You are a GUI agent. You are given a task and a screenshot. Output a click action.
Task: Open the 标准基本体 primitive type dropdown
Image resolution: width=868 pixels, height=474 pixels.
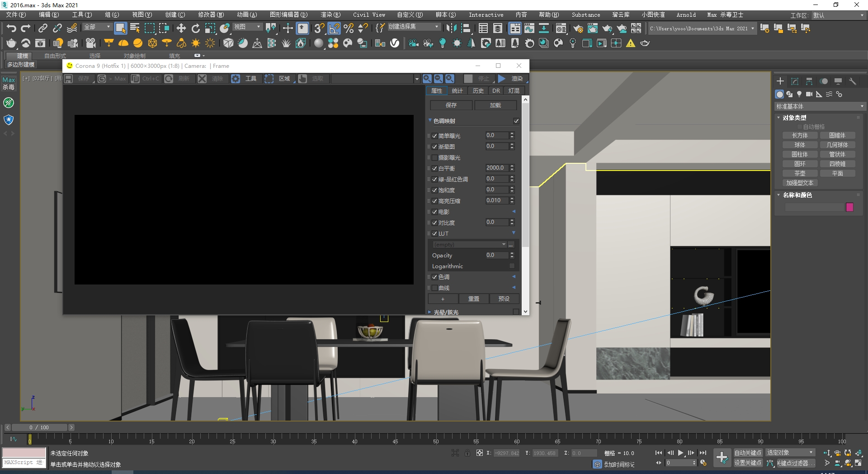point(820,106)
